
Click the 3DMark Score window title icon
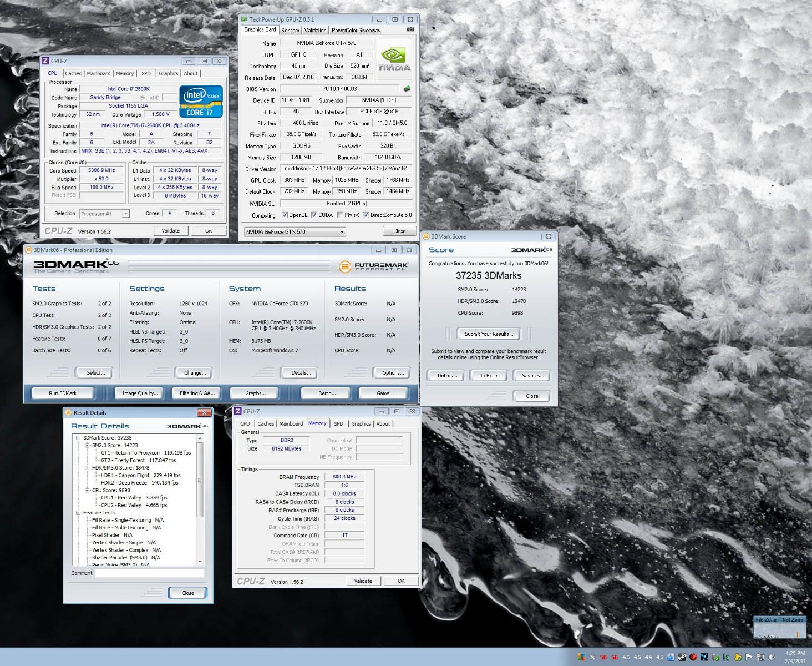coord(427,236)
